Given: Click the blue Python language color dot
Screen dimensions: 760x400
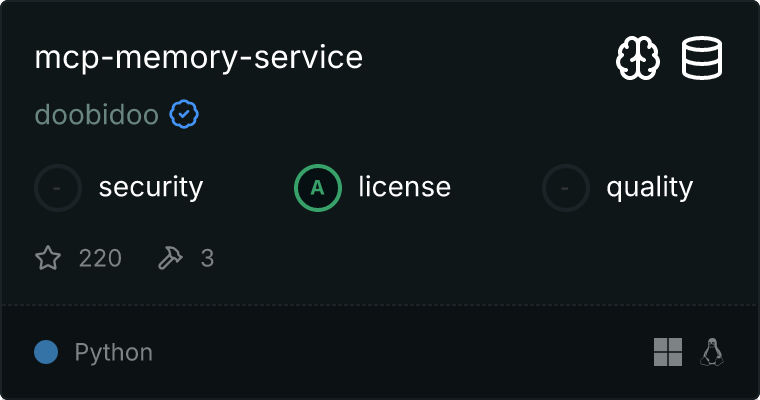Looking at the screenshot, I should click(46, 352).
